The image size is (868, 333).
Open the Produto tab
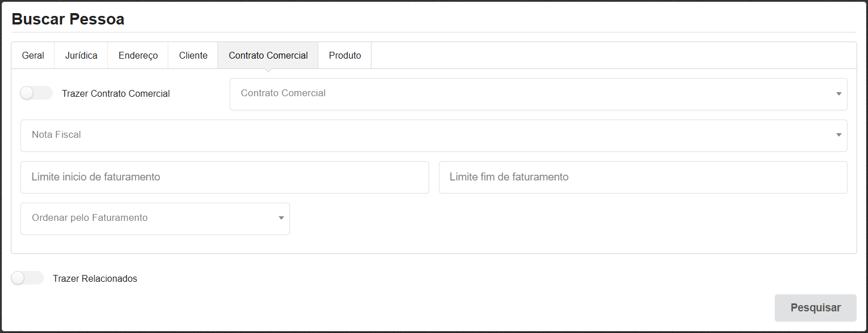345,55
